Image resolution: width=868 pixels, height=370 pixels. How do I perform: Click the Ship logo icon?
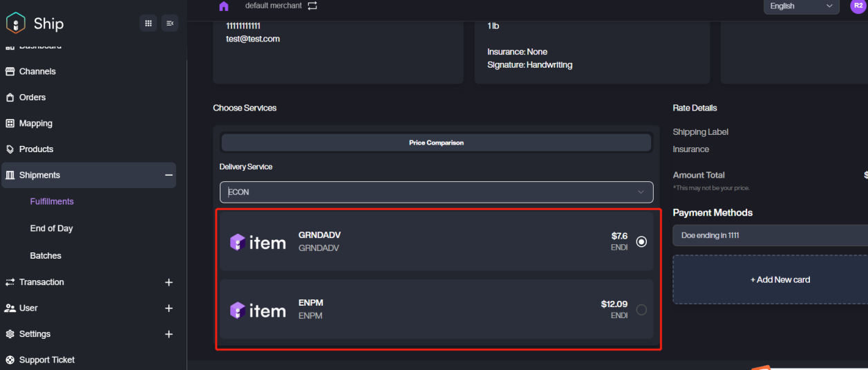tap(15, 24)
